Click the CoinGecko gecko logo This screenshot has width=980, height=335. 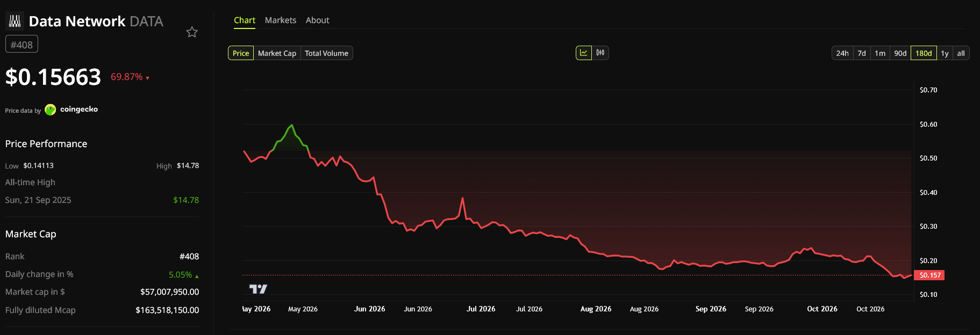tap(51, 110)
